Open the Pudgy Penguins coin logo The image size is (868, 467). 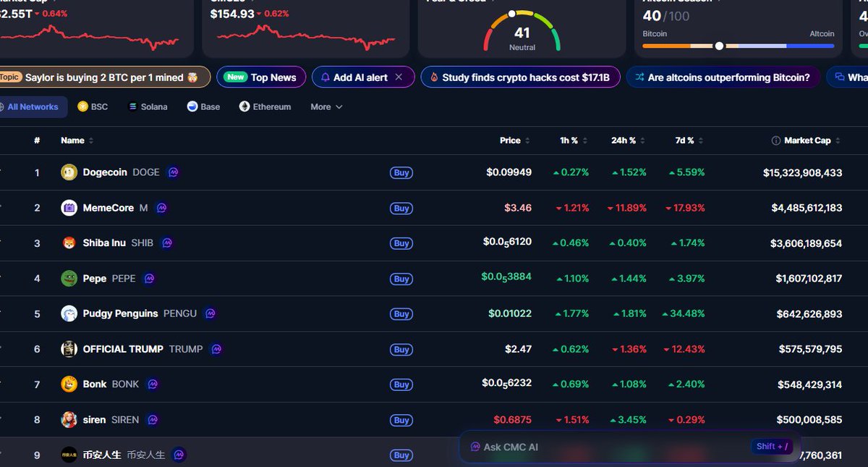pyautogui.click(x=69, y=314)
